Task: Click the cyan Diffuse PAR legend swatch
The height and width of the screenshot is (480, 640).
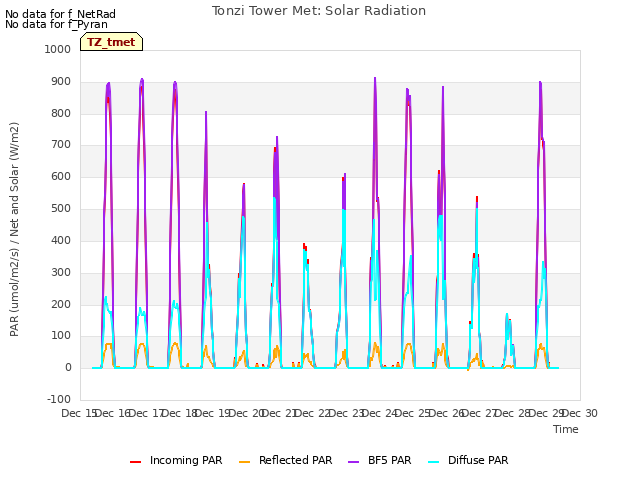Action: [433, 462]
